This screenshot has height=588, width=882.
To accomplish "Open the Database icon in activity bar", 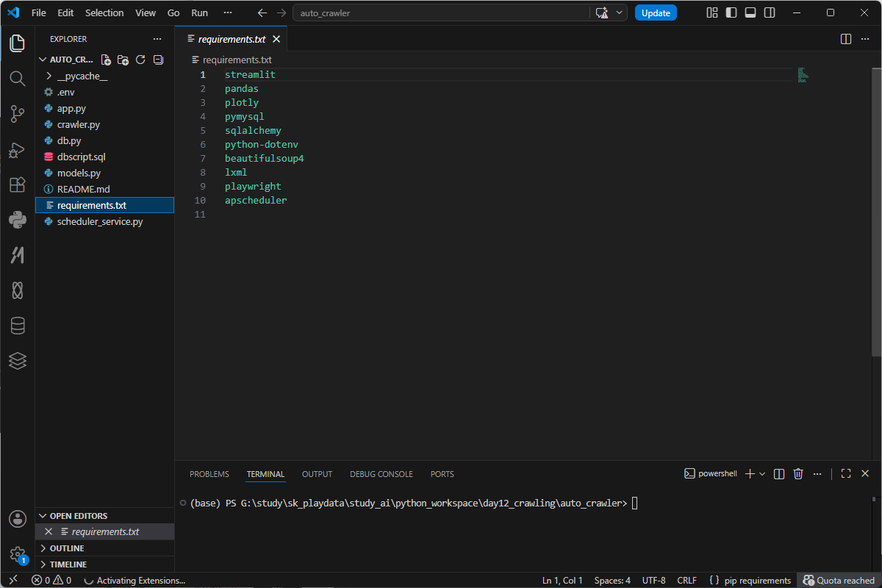I will [18, 326].
